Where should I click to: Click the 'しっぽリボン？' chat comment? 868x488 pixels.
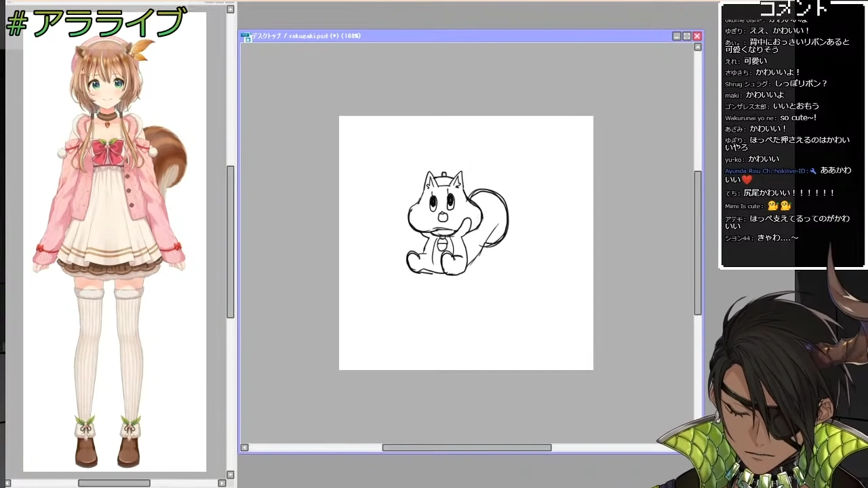pos(801,84)
